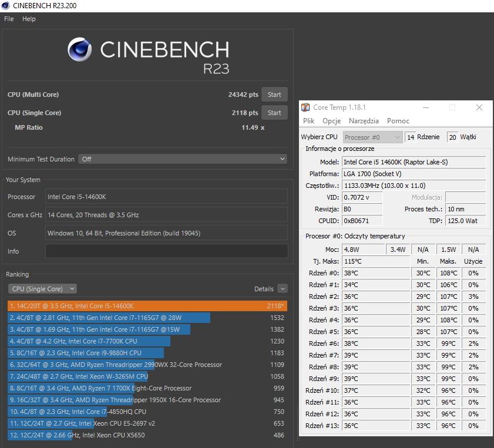
Task: Start the CPU Multi Core test
Action: (x=274, y=95)
